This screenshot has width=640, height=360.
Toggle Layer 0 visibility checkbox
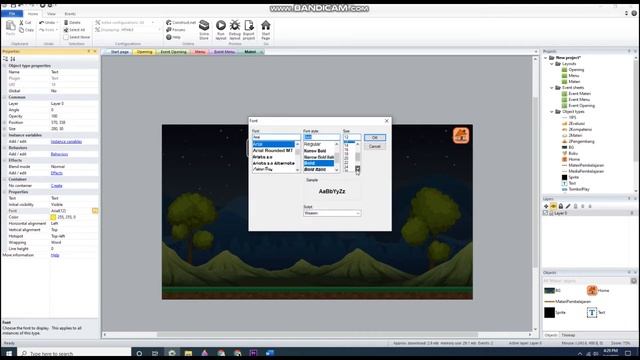pos(545,213)
